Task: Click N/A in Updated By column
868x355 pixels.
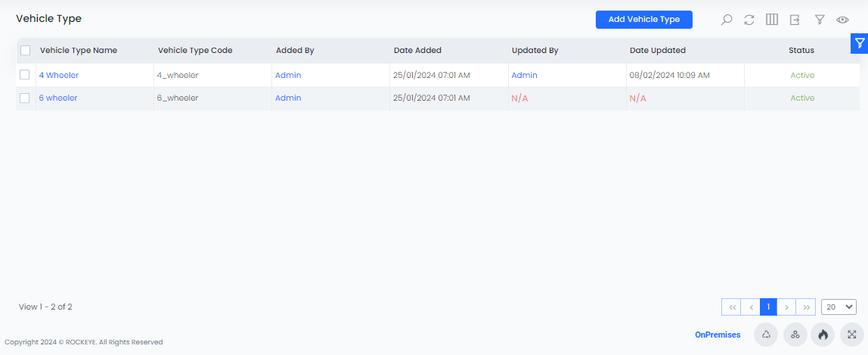Action: [x=519, y=98]
